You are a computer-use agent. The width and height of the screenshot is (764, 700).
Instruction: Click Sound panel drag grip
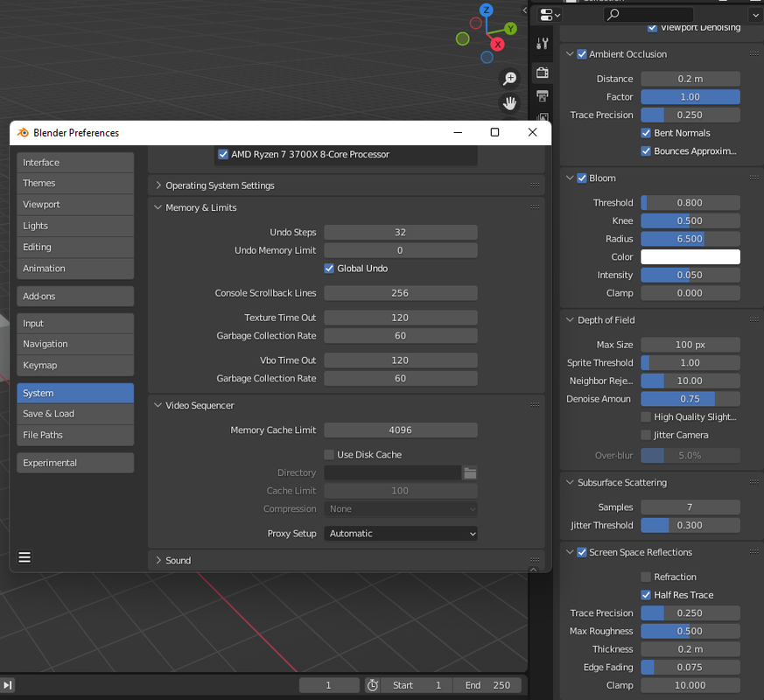coord(535,560)
